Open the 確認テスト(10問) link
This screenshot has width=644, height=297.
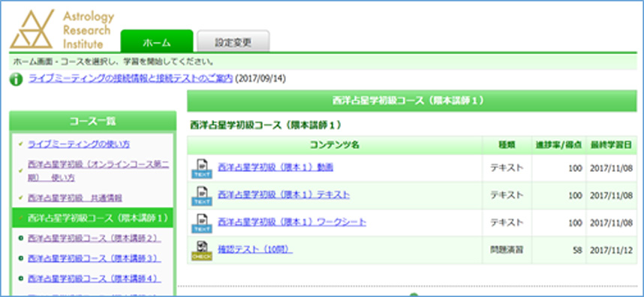click(x=255, y=249)
